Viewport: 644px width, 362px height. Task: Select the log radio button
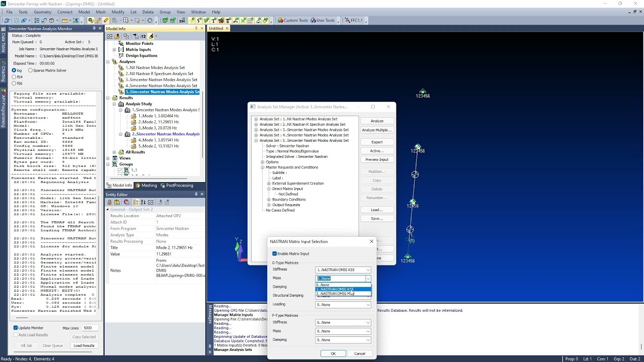click(x=14, y=70)
